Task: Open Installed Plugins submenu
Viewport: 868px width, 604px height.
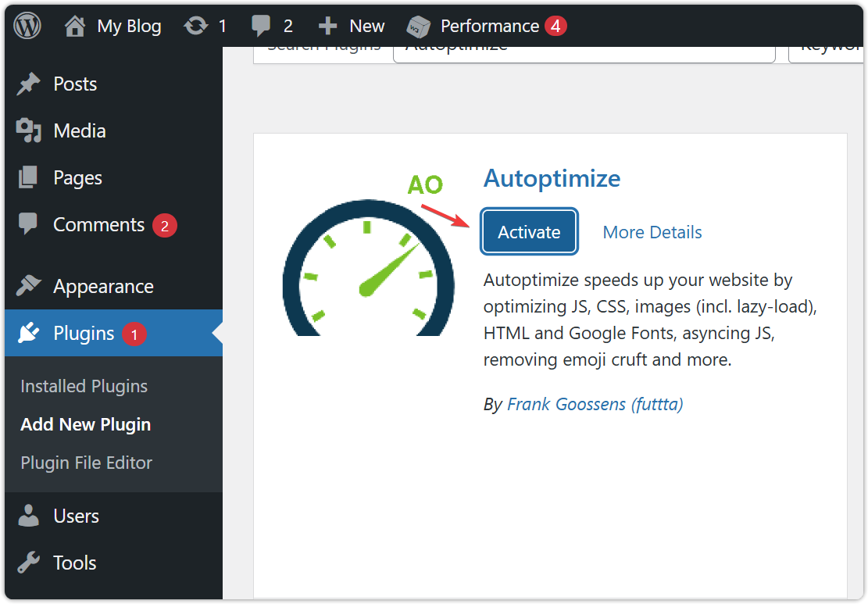Action: pos(84,386)
